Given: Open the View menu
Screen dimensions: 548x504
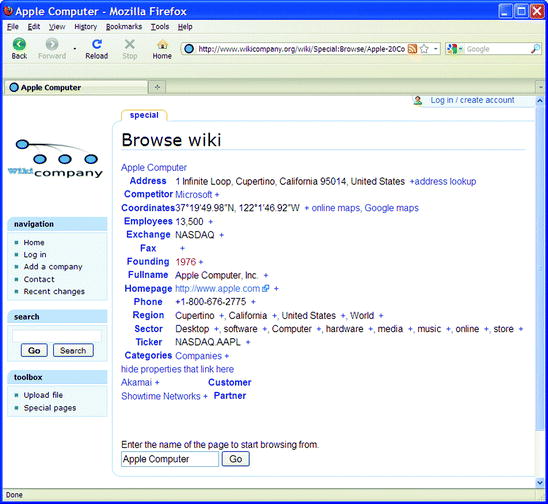Looking at the screenshot, I should [x=57, y=27].
